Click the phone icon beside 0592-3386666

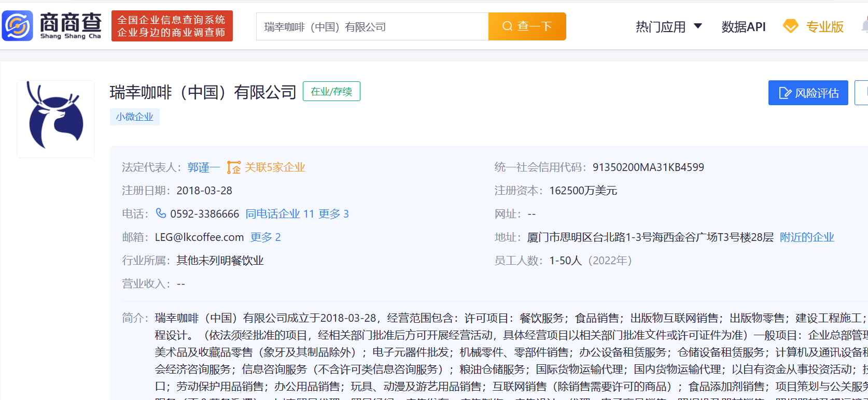click(161, 213)
